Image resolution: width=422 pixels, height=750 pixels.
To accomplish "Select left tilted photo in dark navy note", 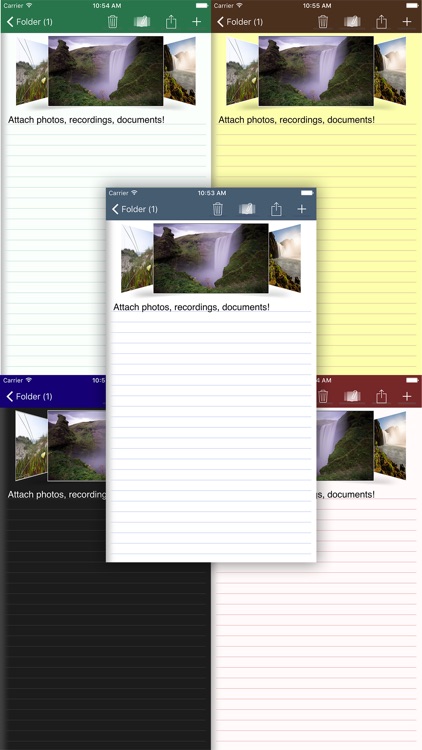I will point(32,446).
